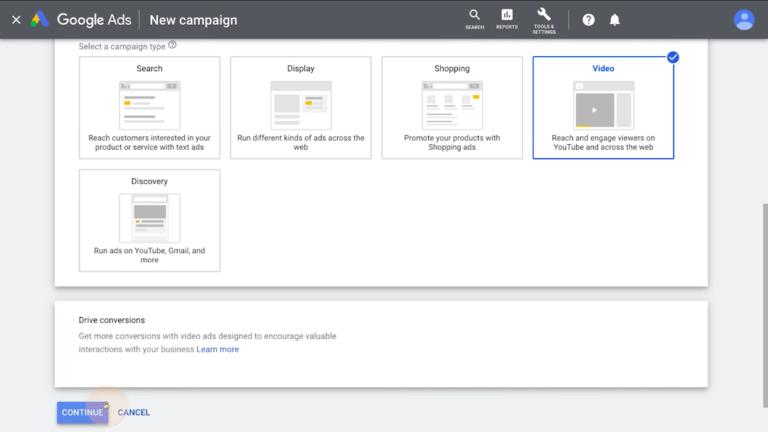The image size is (768, 432).
Task: Click the Shopping campaign illustration thumbnail
Action: tap(452, 105)
